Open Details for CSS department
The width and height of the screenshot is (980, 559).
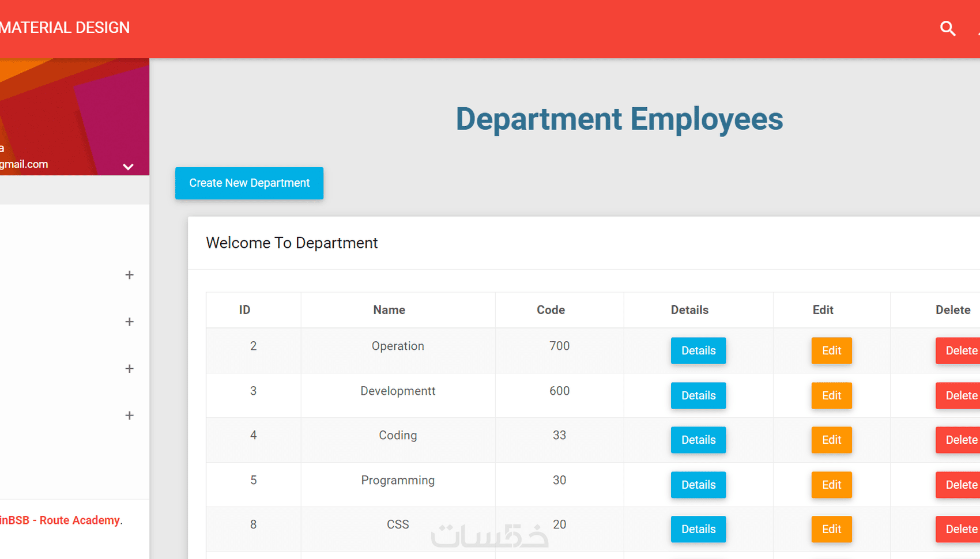(x=698, y=529)
